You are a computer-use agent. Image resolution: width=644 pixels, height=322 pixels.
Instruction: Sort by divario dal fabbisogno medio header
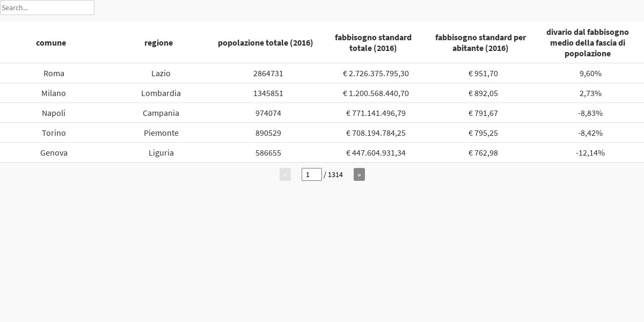(588, 43)
